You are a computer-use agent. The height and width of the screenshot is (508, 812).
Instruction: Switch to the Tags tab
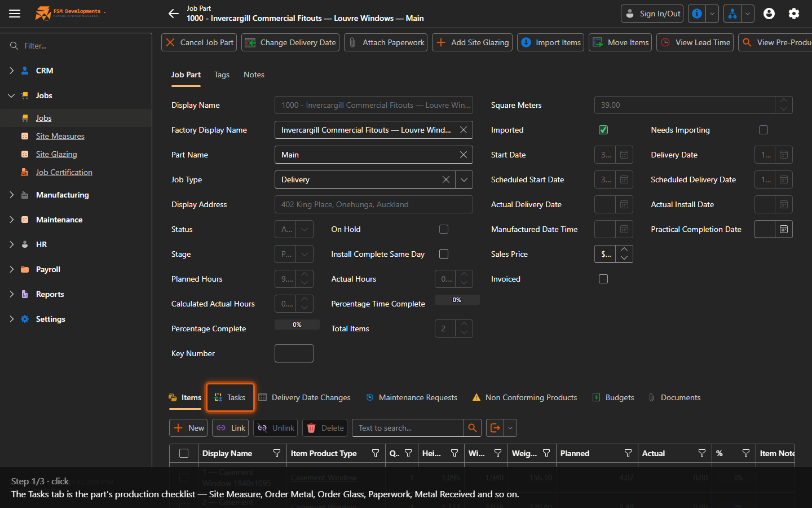point(222,75)
